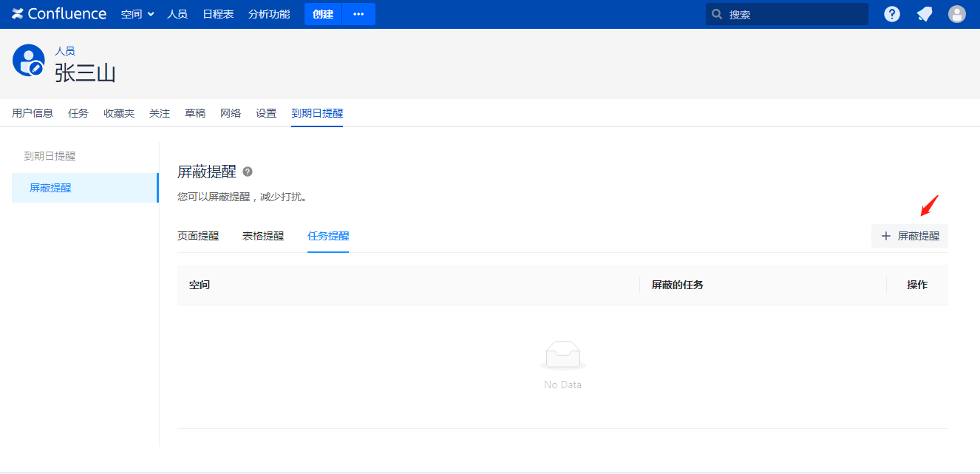Open the help question mark icon
The width and height of the screenshot is (980, 474).
[892, 14]
